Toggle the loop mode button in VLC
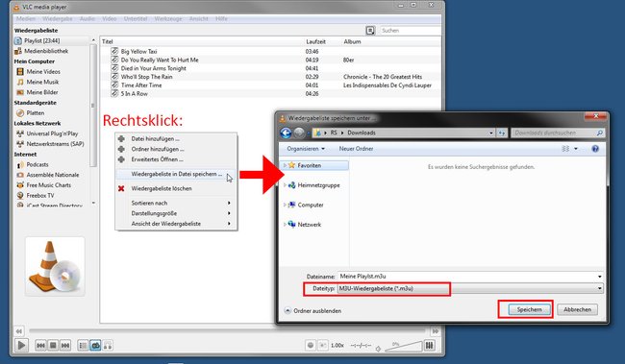Image resolution: width=625 pixels, height=364 pixels. pyautogui.click(x=95, y=346)
